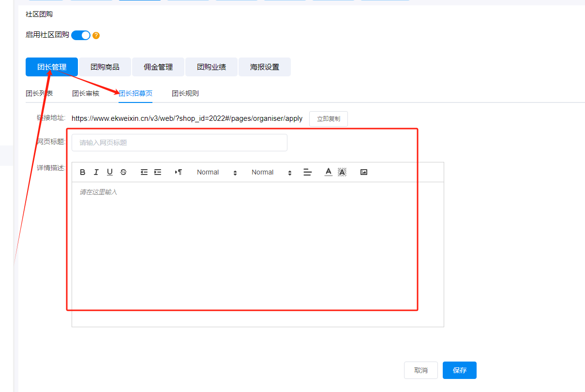The height and width of the screenshot is (392, 585).
Task: Apply strikethrough to text
Action: click(123, 172)
